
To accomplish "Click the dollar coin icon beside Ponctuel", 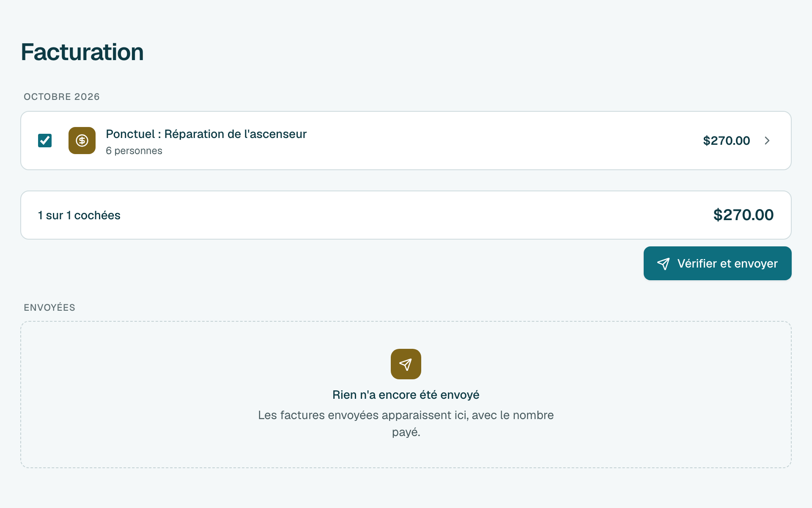I will pyautogui.click(x=82, y=141).
